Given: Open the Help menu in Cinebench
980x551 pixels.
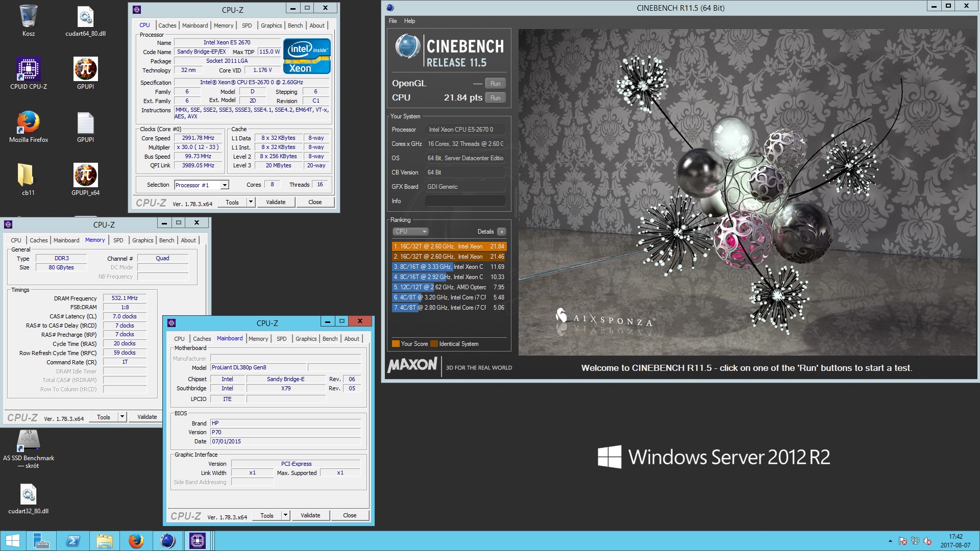Looking at the screenshot, I should click(x=409, y=21).
